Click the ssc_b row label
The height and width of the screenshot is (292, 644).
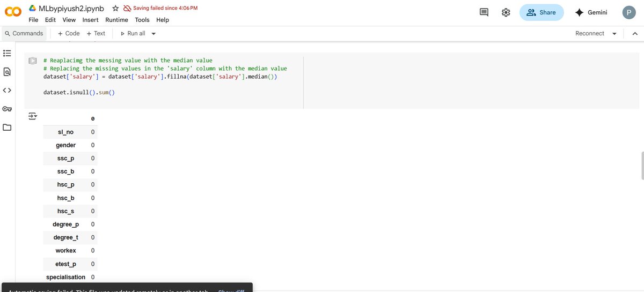(66, 171)
